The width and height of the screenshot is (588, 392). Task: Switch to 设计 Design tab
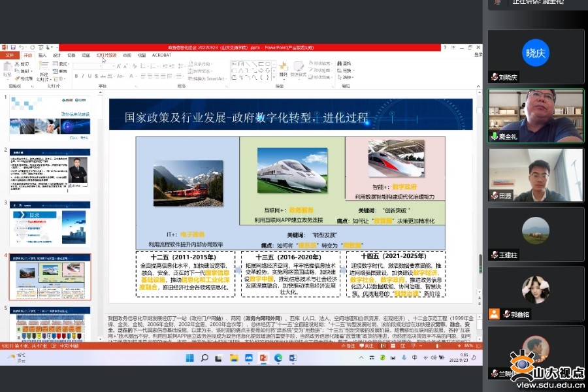57,55
